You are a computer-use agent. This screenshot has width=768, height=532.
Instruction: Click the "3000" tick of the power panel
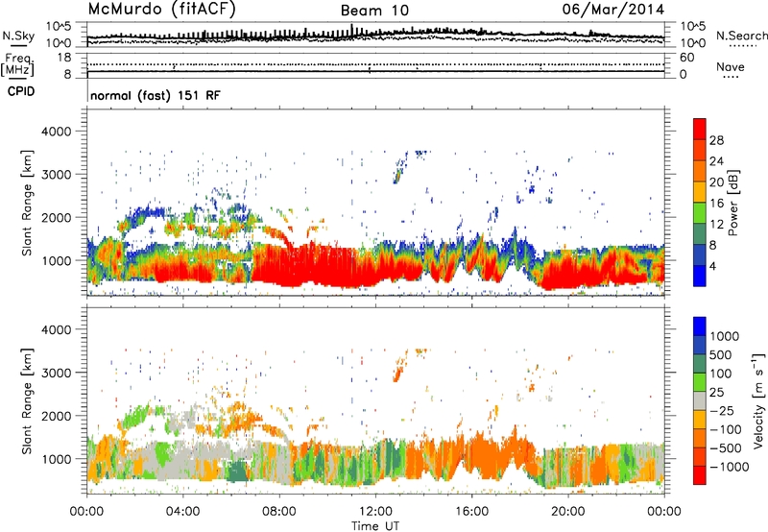coord(57,175)
